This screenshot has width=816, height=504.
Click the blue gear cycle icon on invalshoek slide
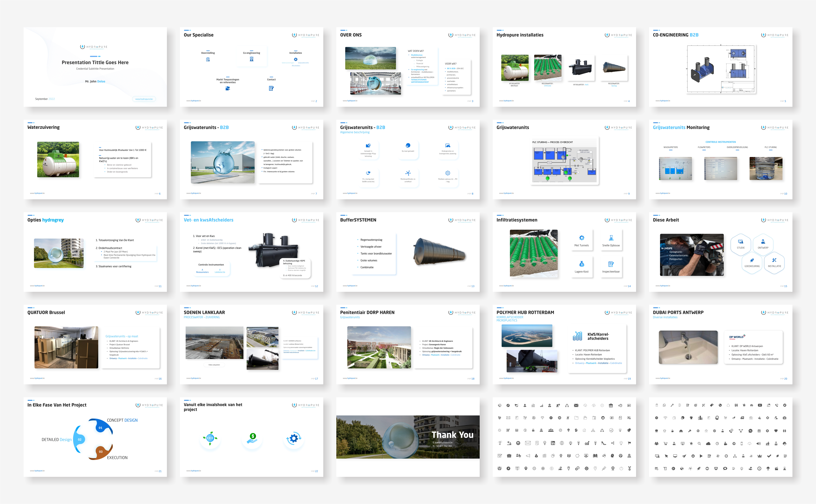(294, 438)
